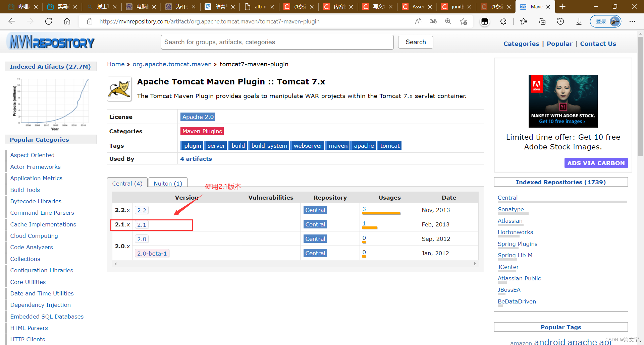
Task: Open Embedded SQL Databases category
Action: tap(47, 317)
